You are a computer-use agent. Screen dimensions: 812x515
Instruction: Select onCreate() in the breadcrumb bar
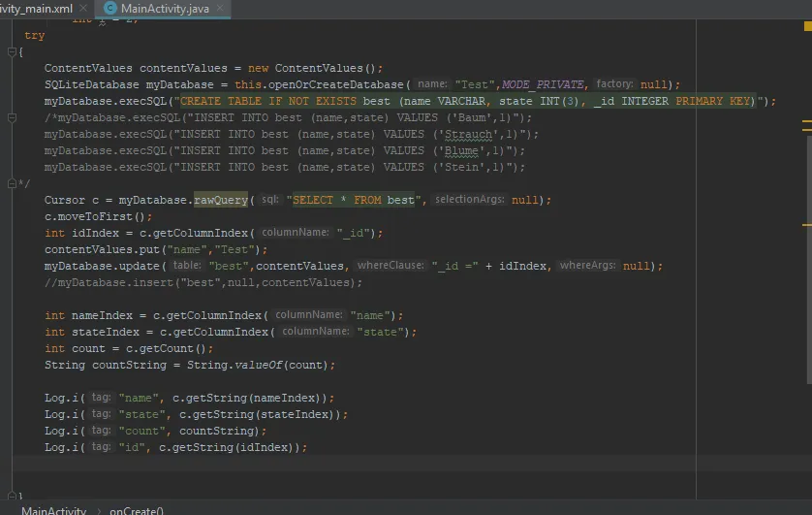pyautogui.click(x=137, y=510)
